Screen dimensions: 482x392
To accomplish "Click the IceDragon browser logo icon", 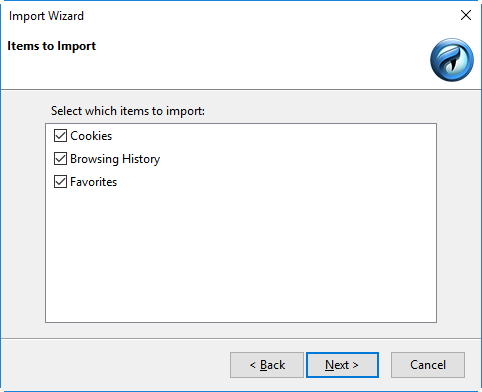I will pyautogui.click(x=452, y=60).
